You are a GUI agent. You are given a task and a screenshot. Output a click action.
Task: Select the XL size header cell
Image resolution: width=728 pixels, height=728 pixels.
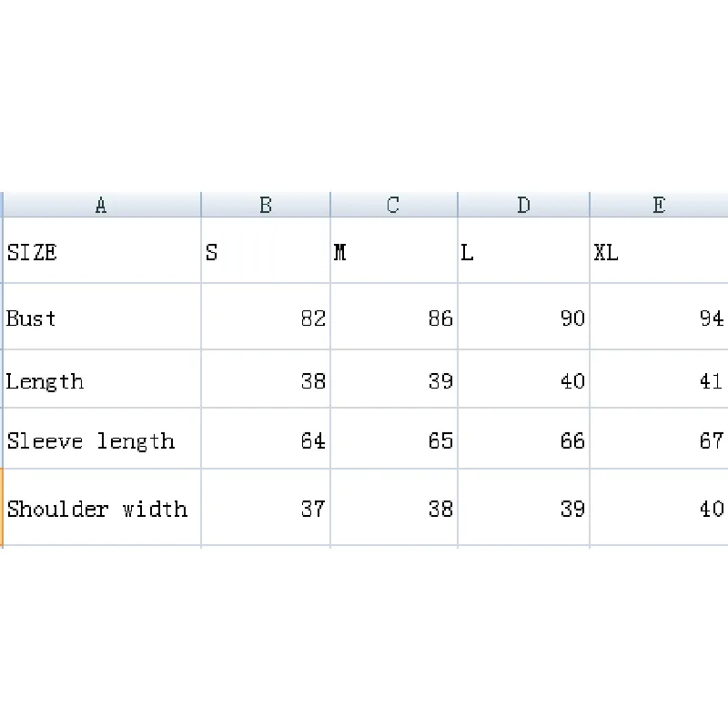659,252
